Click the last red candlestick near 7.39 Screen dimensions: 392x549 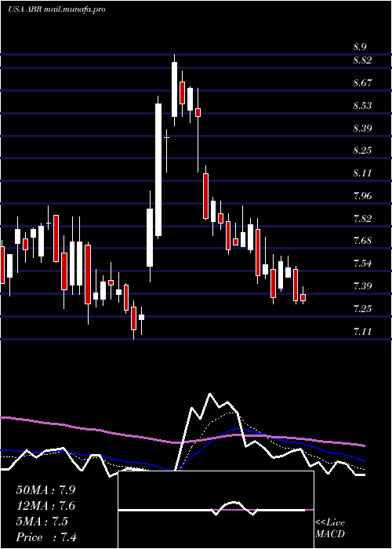(303, 297)
